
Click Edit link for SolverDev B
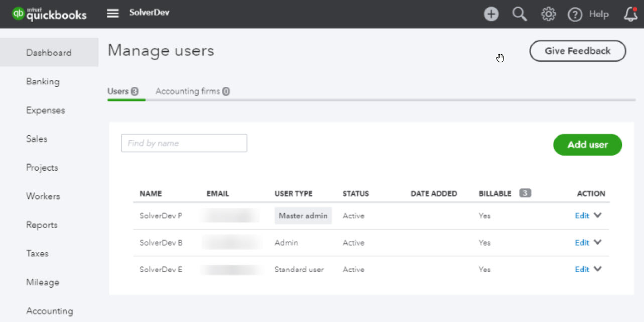click(582, 243)
